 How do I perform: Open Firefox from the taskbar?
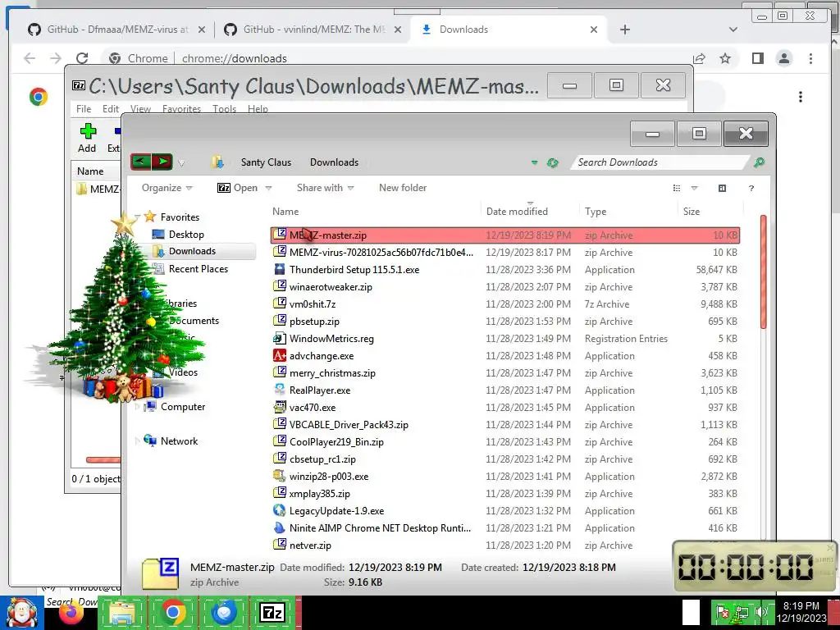pyautogui.click(x=71, y=614)
